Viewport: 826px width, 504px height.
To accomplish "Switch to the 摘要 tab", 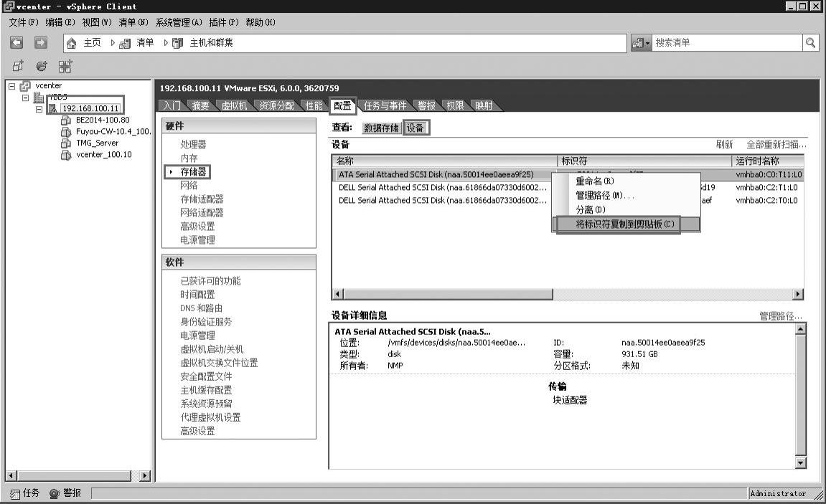I will 200,105.
